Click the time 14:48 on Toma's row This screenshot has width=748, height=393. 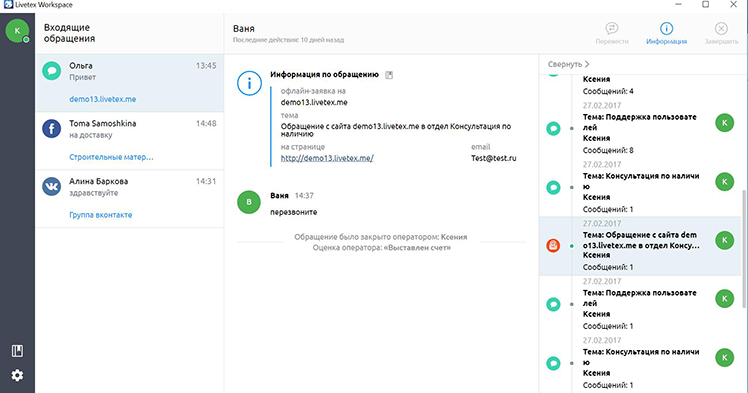tap(206, 124)
